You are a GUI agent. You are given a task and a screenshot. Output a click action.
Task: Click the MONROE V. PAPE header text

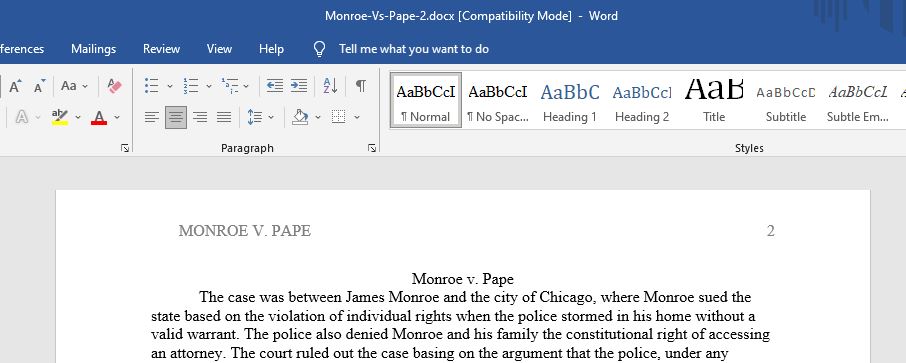tap(245, 231)
